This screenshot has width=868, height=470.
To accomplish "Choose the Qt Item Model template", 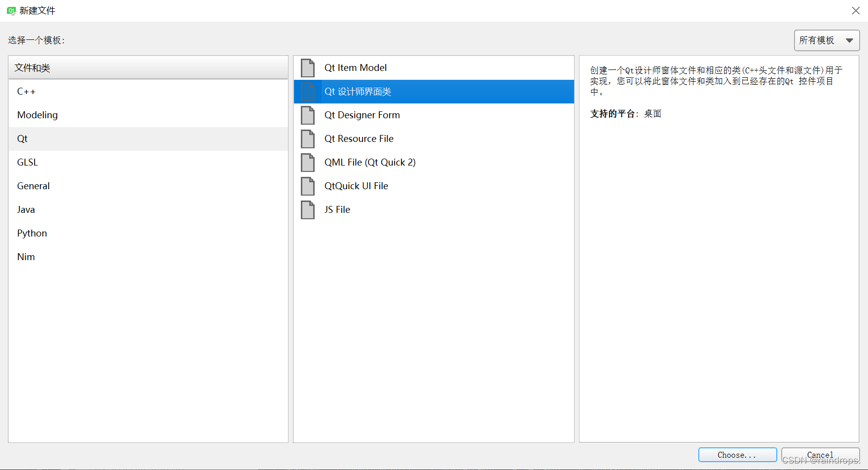I will point(434,68).
